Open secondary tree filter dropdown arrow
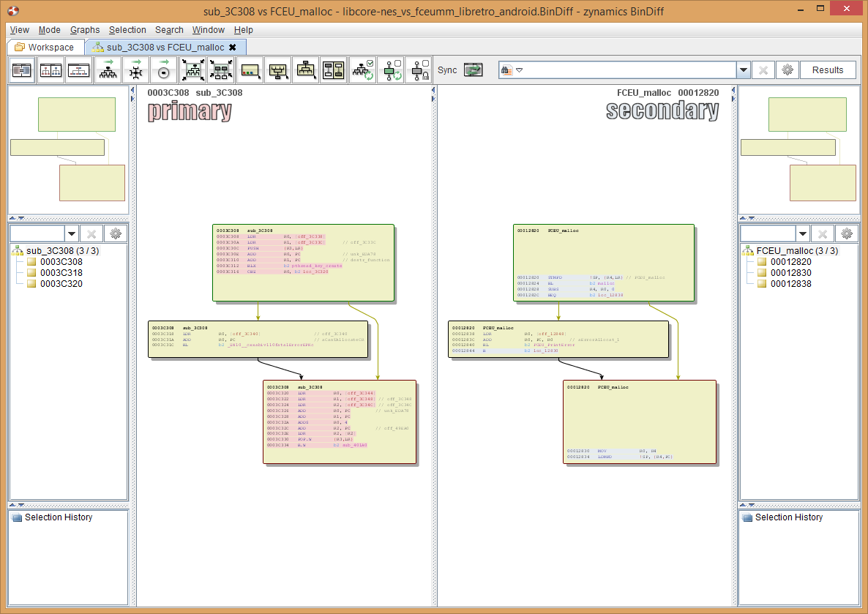868x614 pixels. [803, 233]
